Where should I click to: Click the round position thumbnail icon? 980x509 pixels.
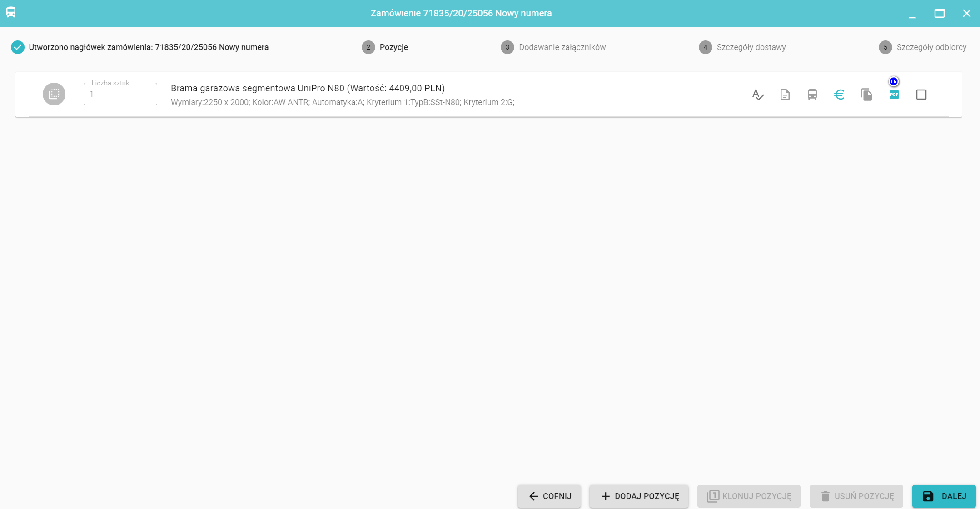coord(54,94)
